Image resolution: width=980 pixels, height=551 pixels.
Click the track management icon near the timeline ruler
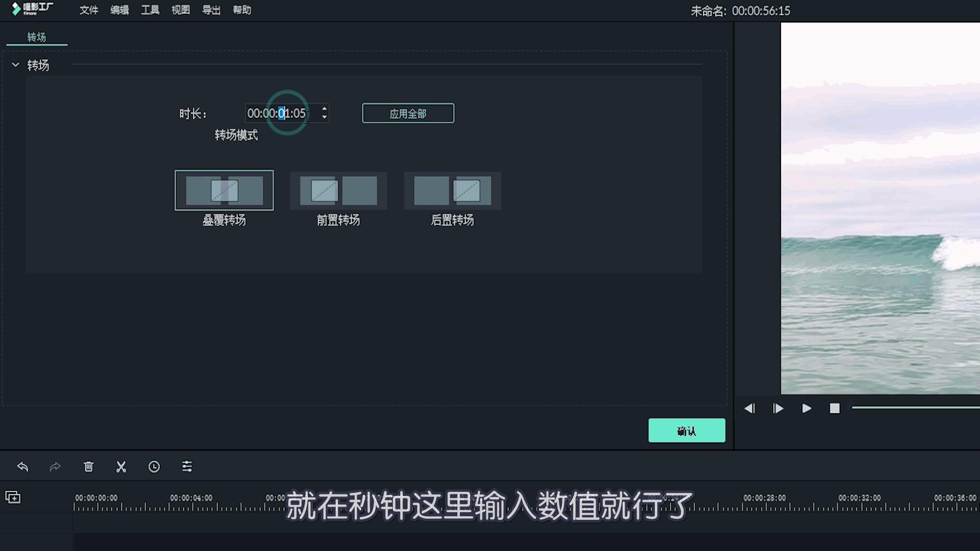click(x=13, y=496)
